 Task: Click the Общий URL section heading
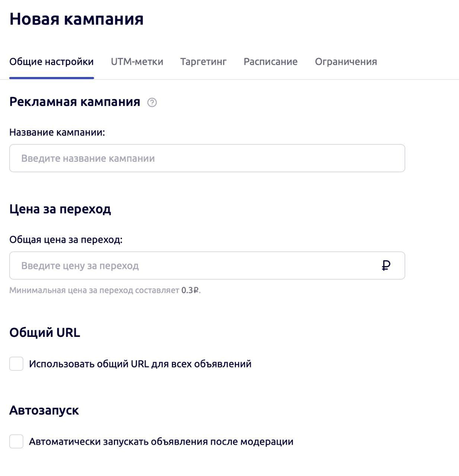point(45,332)
